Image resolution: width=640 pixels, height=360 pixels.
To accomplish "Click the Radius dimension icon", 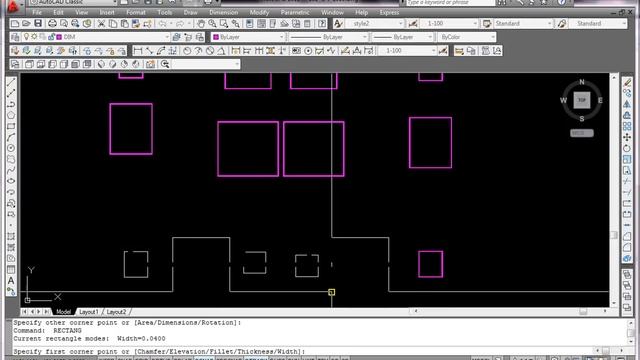I will 187,51.
